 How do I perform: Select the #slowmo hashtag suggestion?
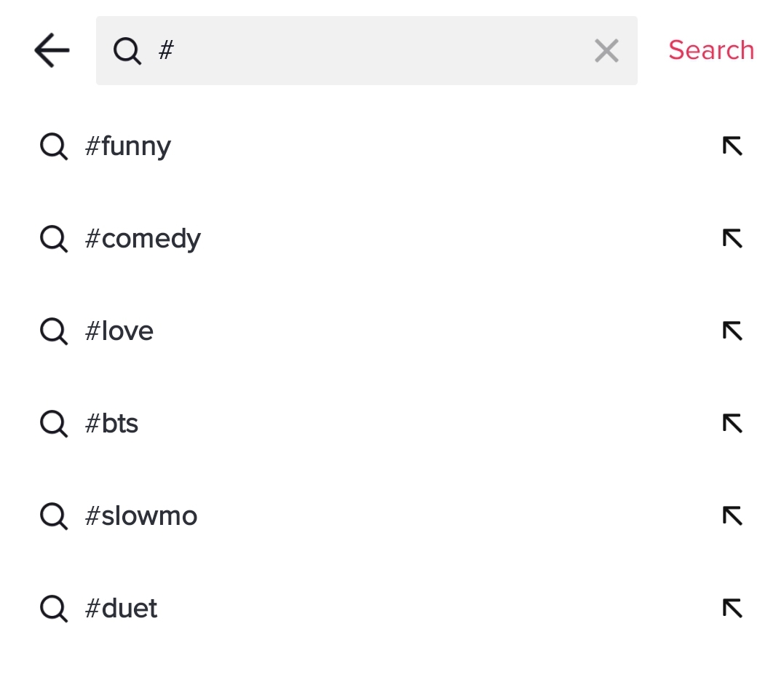(142, 516)
